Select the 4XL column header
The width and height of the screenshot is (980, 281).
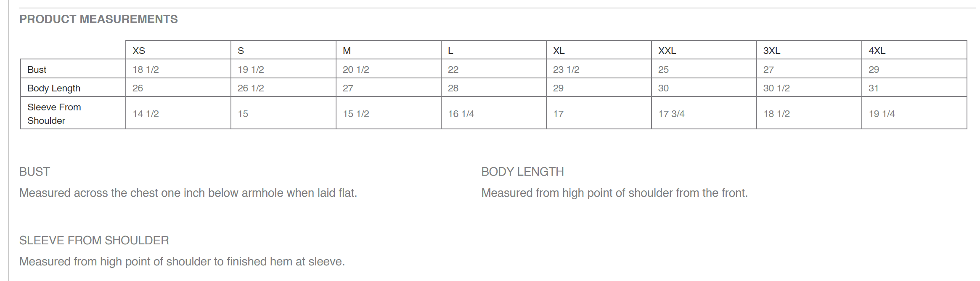914,50
